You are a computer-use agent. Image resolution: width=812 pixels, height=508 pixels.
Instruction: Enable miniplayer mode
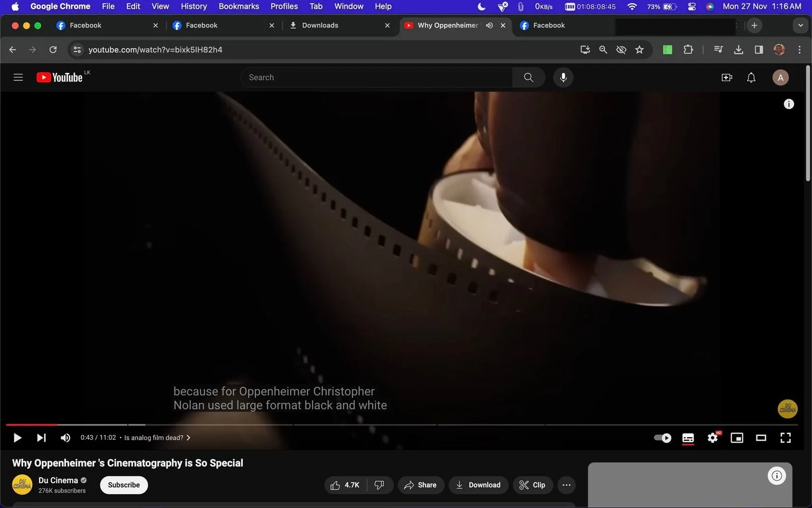[736, 438]
